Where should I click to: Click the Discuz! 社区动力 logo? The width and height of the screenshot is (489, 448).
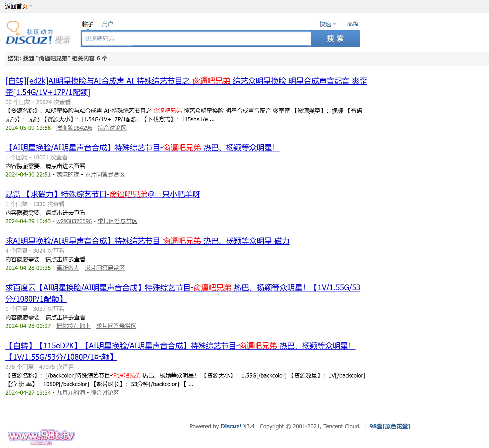point(38,33)
